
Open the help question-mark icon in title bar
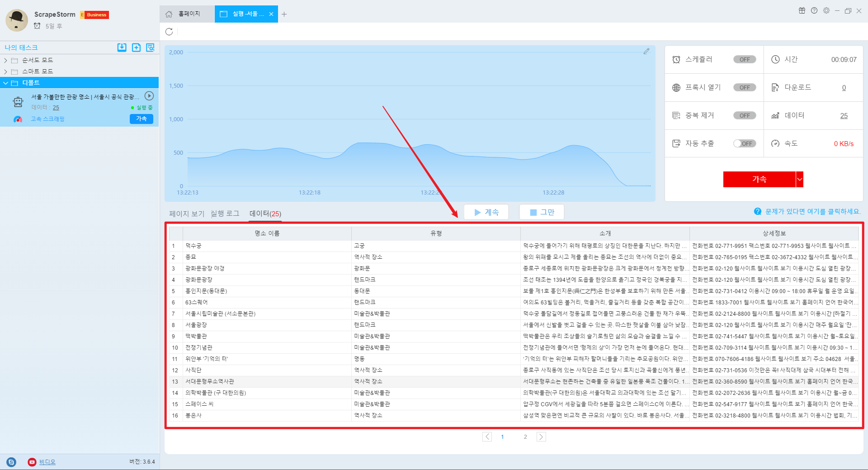814,11
